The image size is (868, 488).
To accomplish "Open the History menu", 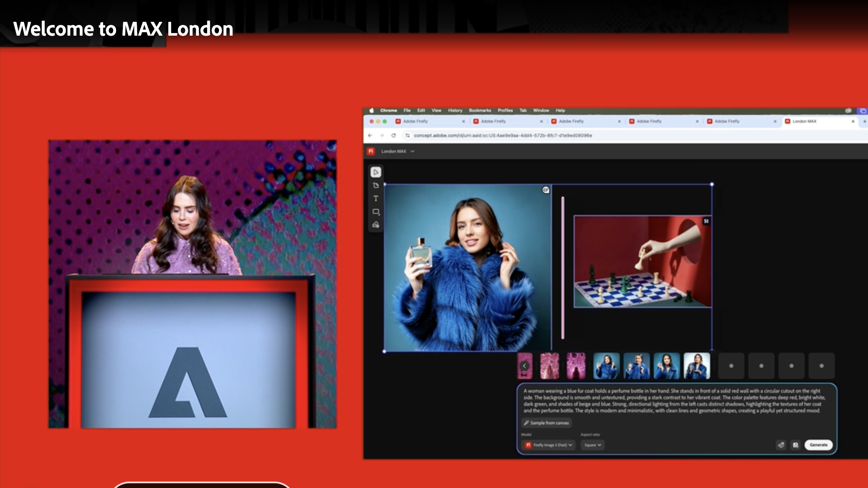I will tap(455, 110).
